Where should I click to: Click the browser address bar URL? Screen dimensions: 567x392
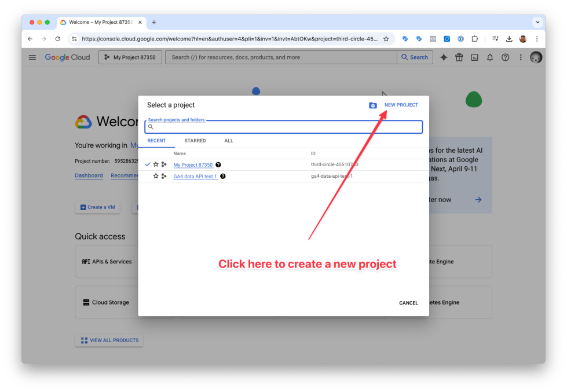(229, 39)
